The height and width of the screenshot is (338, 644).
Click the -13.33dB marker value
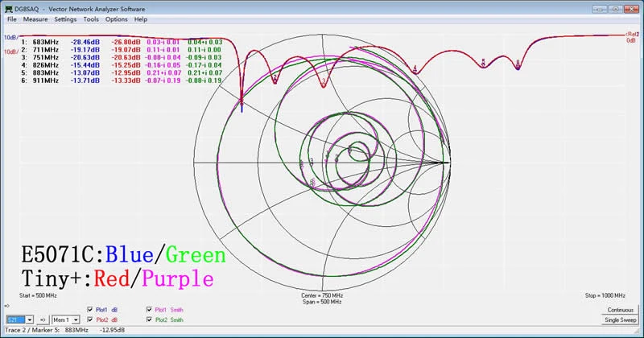(x=126, y=80)
